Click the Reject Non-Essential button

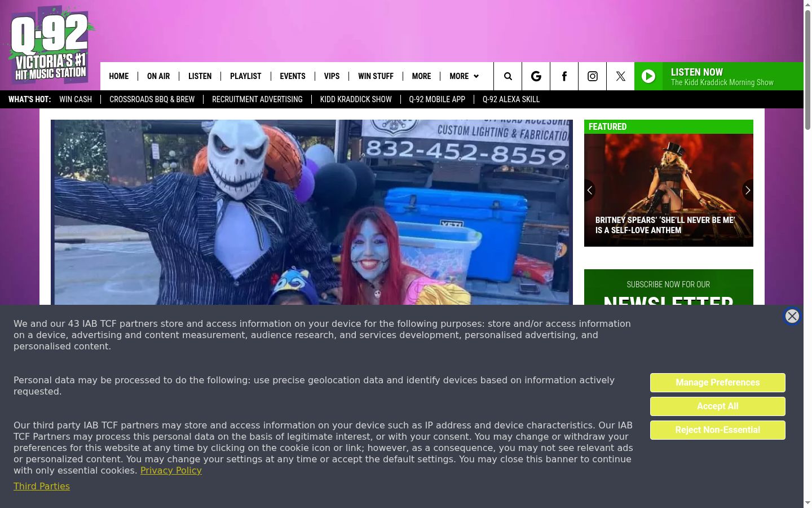click(x=717, y=430)
